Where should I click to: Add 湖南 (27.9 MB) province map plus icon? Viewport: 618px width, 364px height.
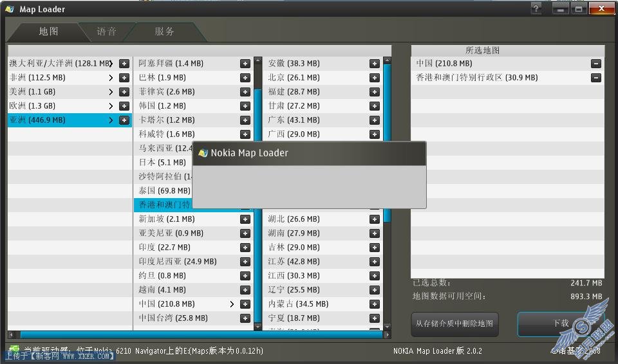[375, 233]
